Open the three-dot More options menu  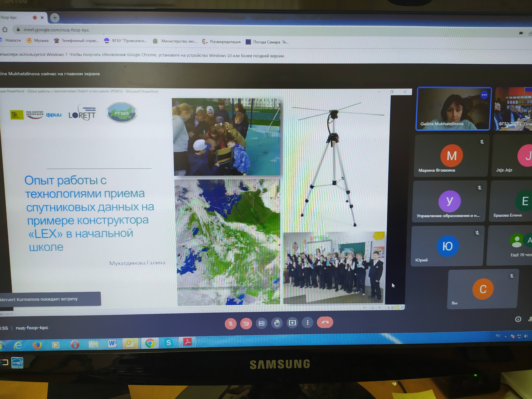[x=307, y=323]
